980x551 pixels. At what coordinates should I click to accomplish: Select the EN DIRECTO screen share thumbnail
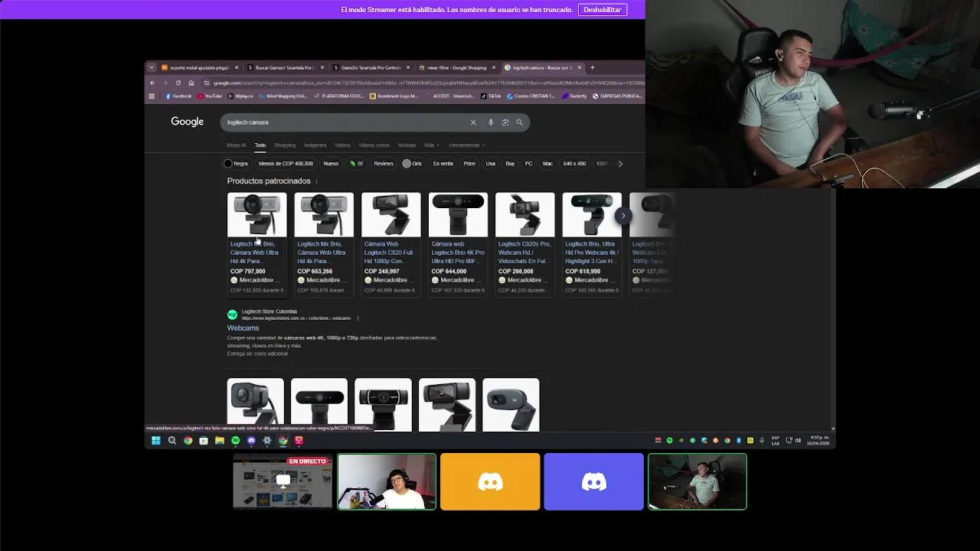click(x=283, y=481)
